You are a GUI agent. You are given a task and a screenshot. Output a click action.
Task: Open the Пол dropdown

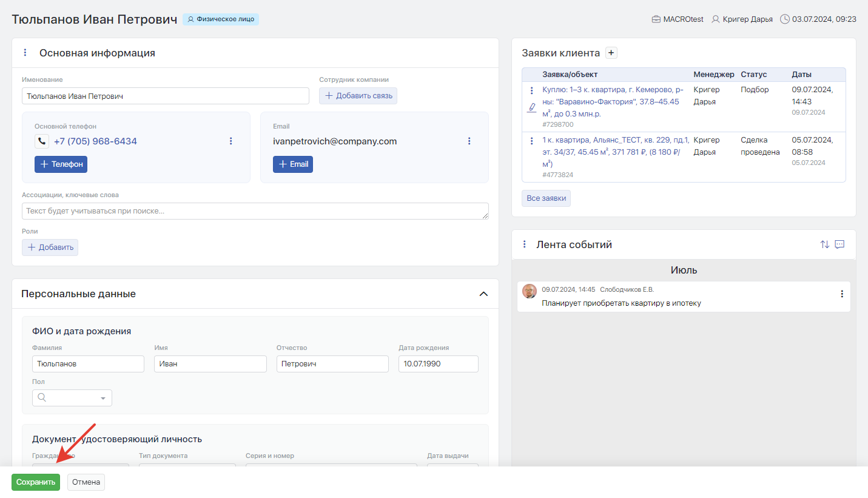pos(72,398)
